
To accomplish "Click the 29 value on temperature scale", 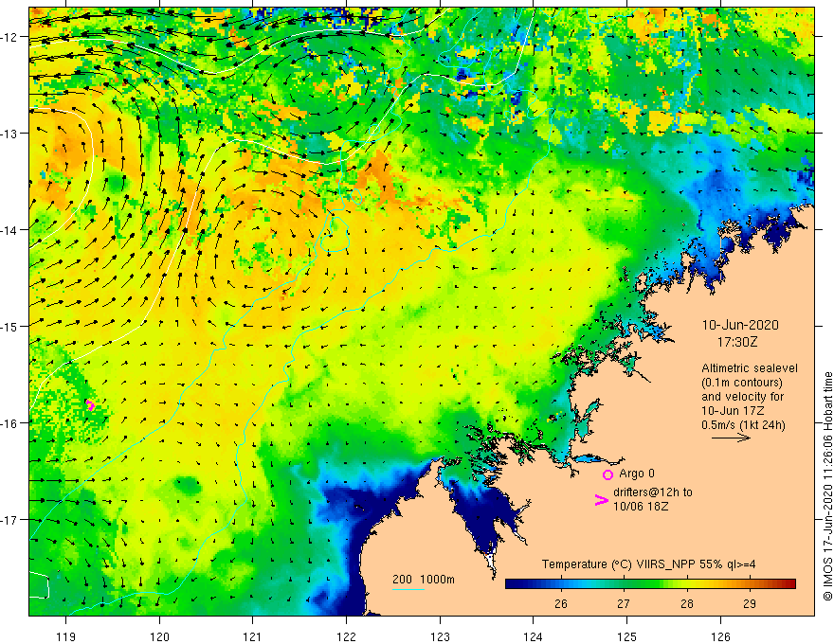I will click(750, 603).
